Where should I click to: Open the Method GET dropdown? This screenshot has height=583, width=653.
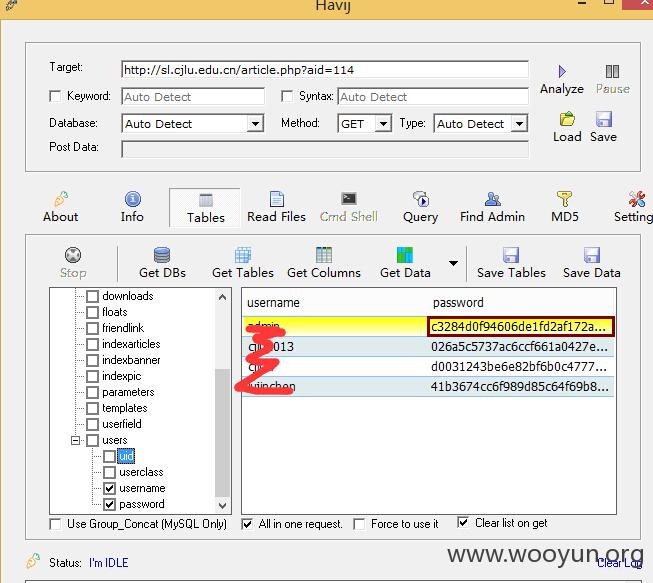pyautogui.click(x=383, y=124)
